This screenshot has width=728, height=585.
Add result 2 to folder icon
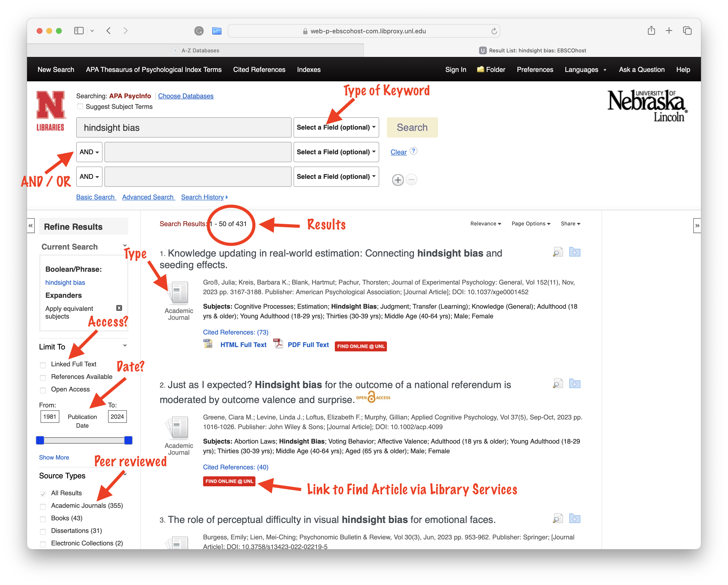(574, 384)
